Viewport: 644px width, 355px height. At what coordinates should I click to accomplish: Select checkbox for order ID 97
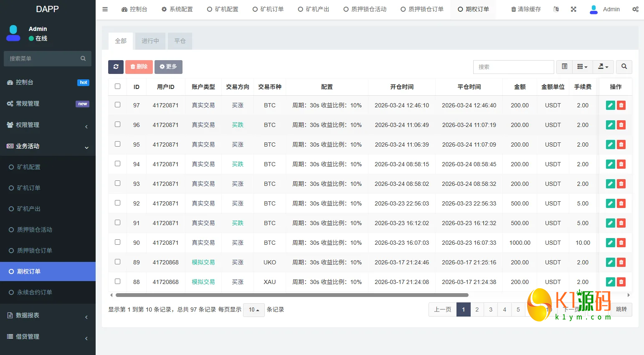click(117, 105)
